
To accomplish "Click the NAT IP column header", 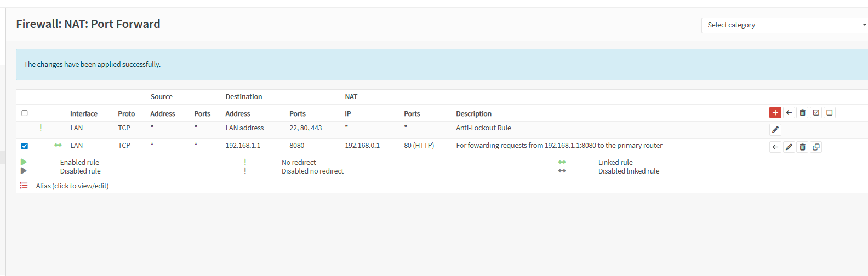I will click(x=348, y=114).
